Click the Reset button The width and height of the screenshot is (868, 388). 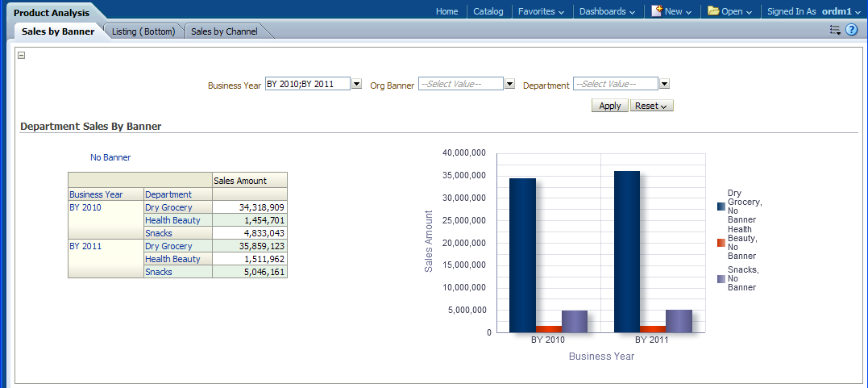(x=651, y=106)
